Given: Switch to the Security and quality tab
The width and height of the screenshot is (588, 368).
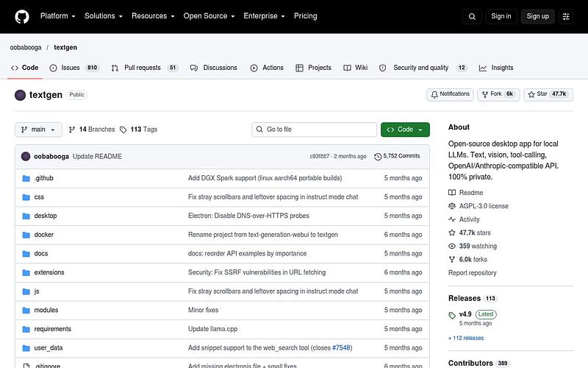Looking at the screenshot, I should (422, 68).
